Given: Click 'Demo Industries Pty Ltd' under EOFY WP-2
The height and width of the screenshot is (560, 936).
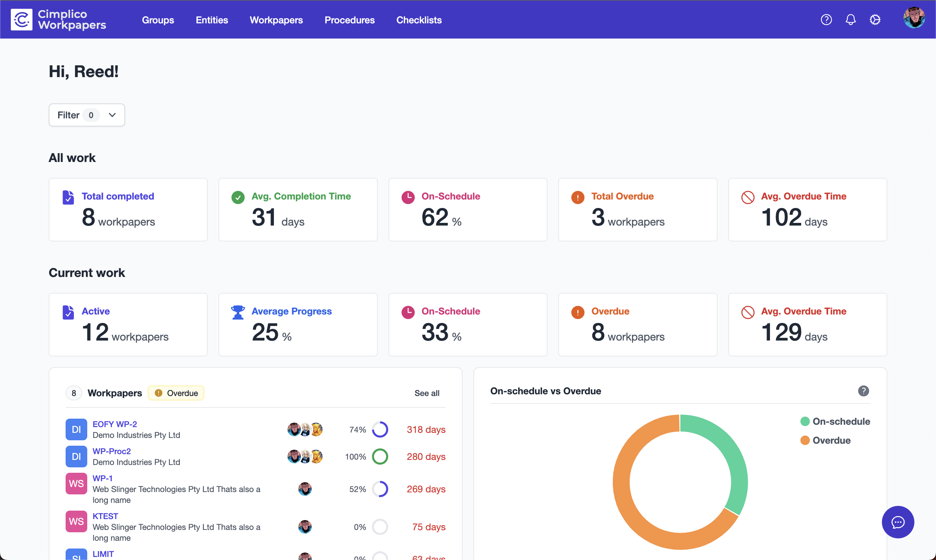Looking at the screenshot, I should pos(136,435).
